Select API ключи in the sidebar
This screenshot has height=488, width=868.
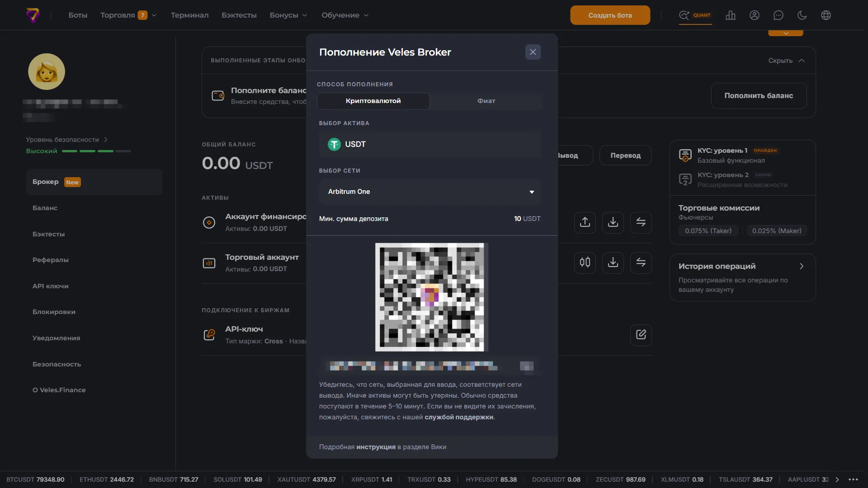click(x=51, y=286)
